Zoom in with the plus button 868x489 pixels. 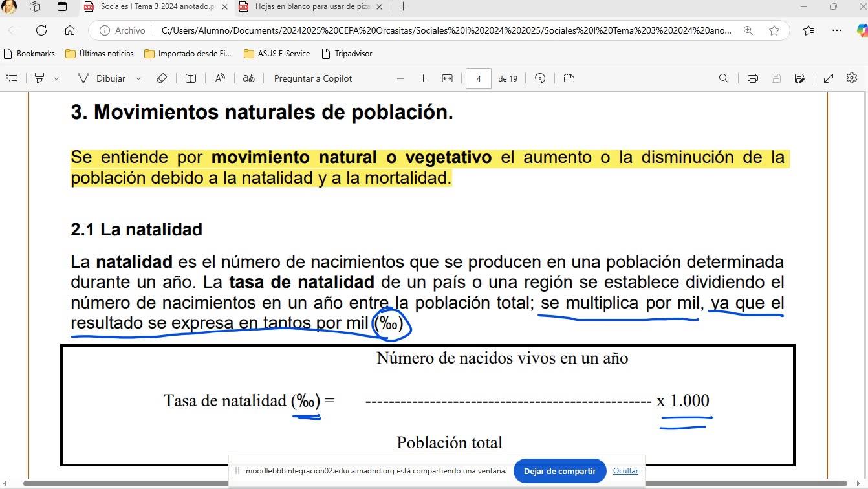(423, 78)
